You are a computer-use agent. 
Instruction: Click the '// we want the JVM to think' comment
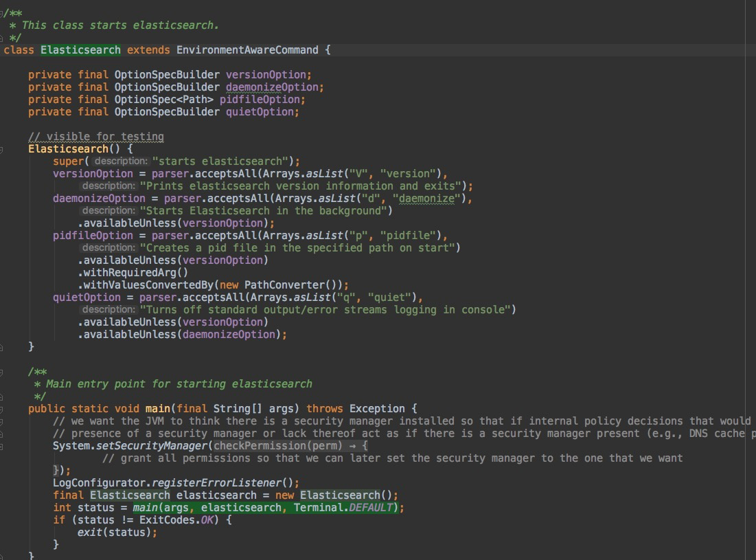click(x=401, y=421)
